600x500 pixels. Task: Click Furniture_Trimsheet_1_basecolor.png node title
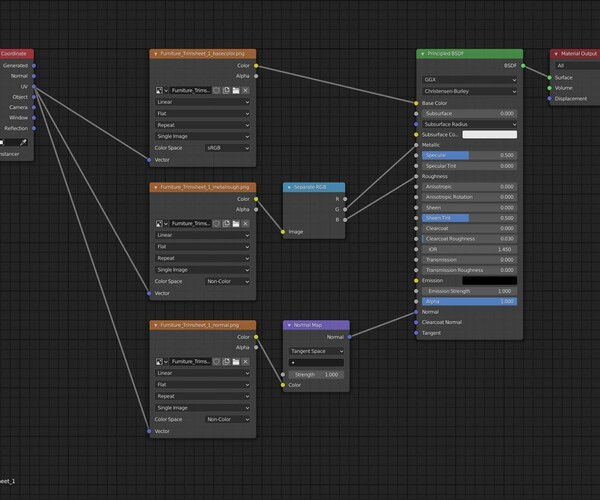(202, 54)
